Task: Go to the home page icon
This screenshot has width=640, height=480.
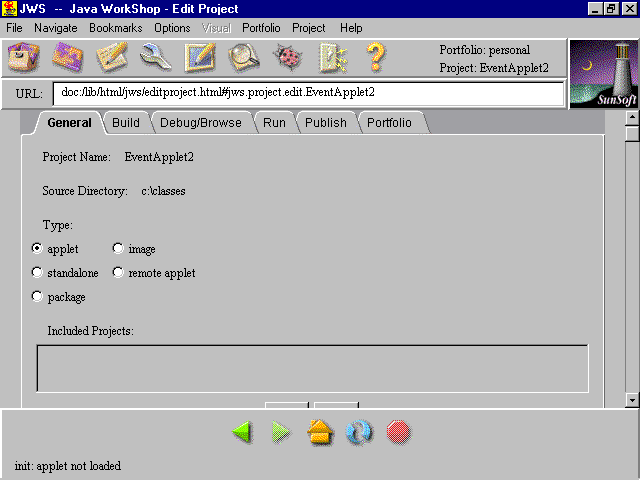Action: (320, 432)
